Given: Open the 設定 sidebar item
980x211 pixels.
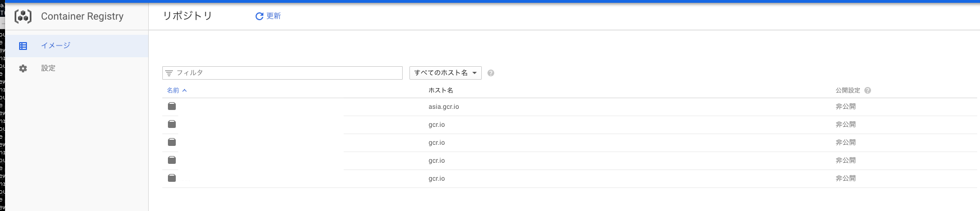Looking at the screenshot, I should 77,68.
